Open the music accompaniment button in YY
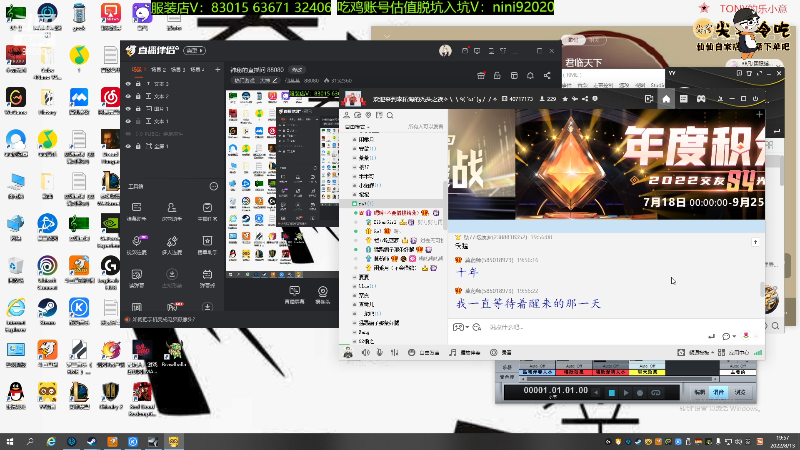Image resolution: width=800 pixels, height=450 pixels. pyautogui.click(x=465, y=353)
